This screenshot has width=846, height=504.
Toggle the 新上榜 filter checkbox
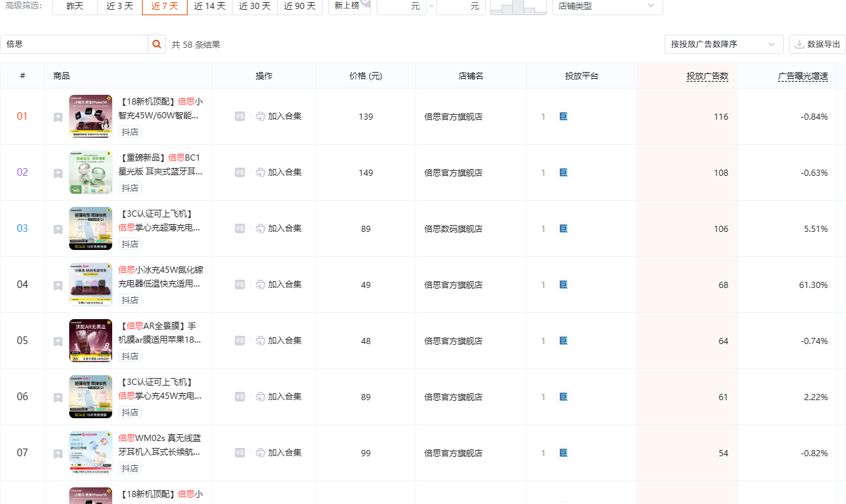click(x=350, y=6)
